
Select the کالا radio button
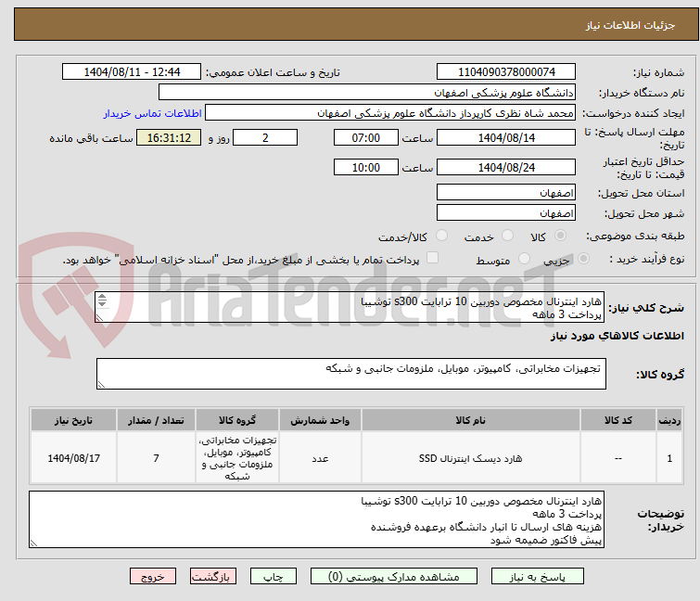560,236
